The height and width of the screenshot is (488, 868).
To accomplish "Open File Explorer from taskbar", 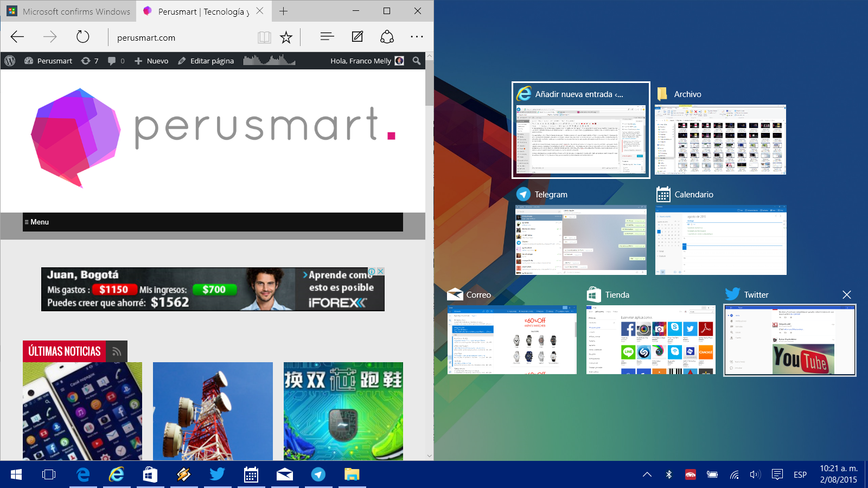I will (x=352, y=474).
